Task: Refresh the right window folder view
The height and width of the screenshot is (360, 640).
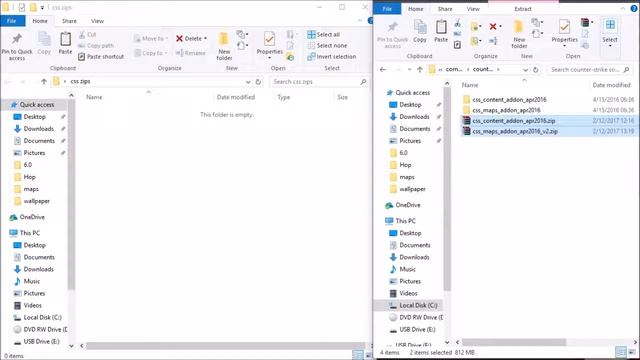Action: [x=536, y=70]
